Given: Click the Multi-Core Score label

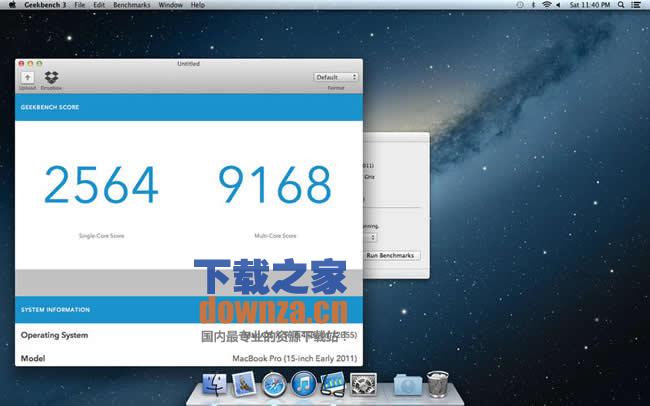Looking at the screenshot, I should [x=275, y=236].
